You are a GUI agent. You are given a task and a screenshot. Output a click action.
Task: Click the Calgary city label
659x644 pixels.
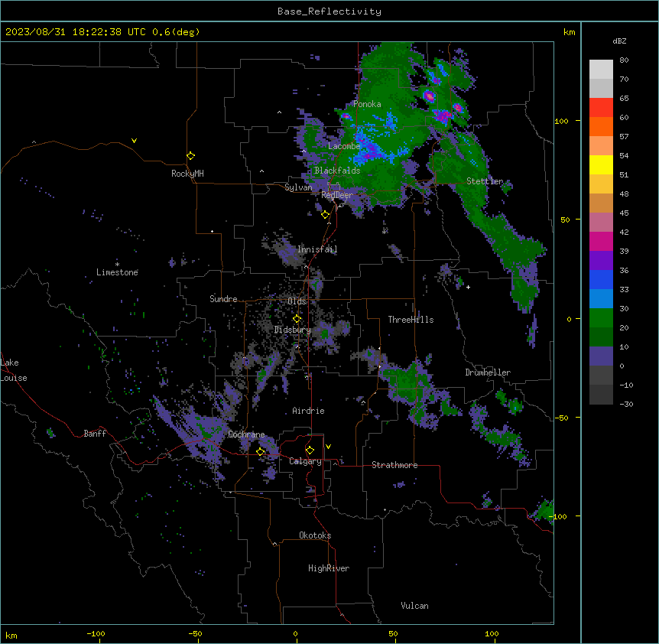tap(305, 461)
